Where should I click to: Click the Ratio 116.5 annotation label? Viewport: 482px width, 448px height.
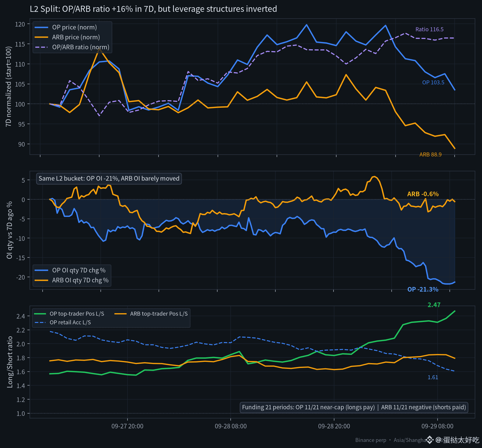[x=429, y=30]
